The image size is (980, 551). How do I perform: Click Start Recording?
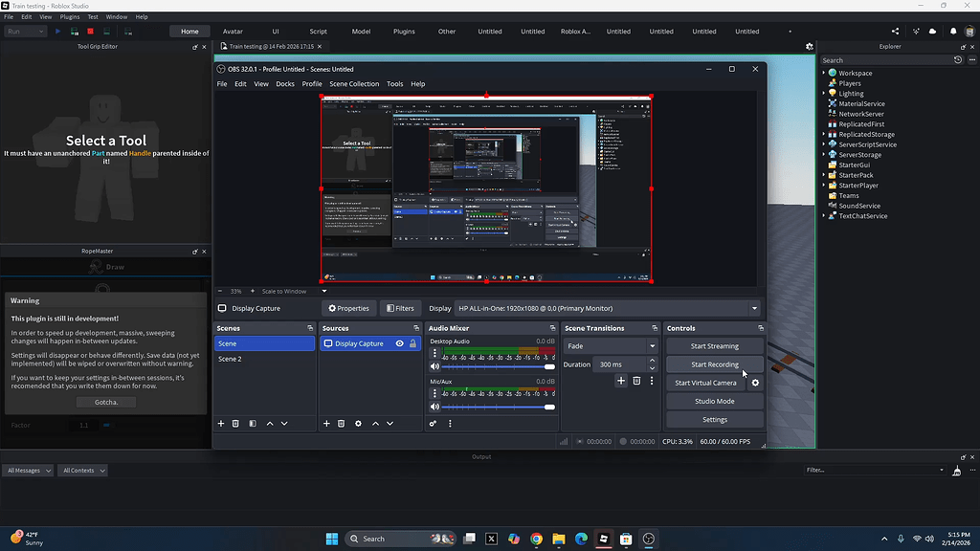click(714, 364)
